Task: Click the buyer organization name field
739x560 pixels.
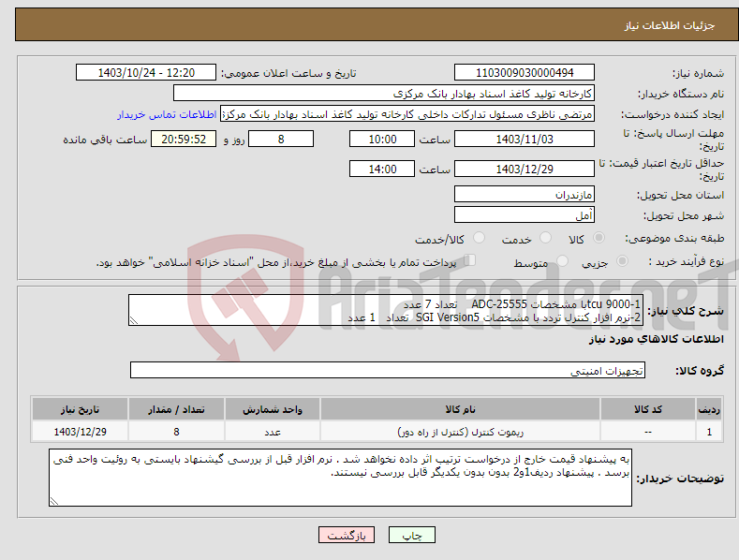Action: (x=384, y=94)
